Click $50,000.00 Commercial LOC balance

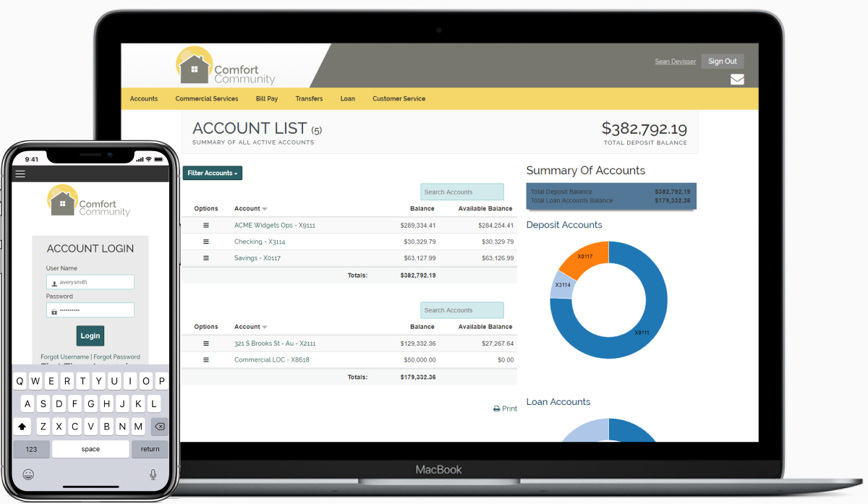(420, 360)
